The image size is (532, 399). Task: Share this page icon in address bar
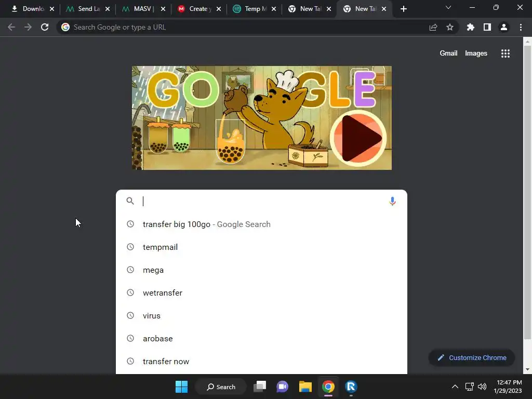tap(433, 27)
